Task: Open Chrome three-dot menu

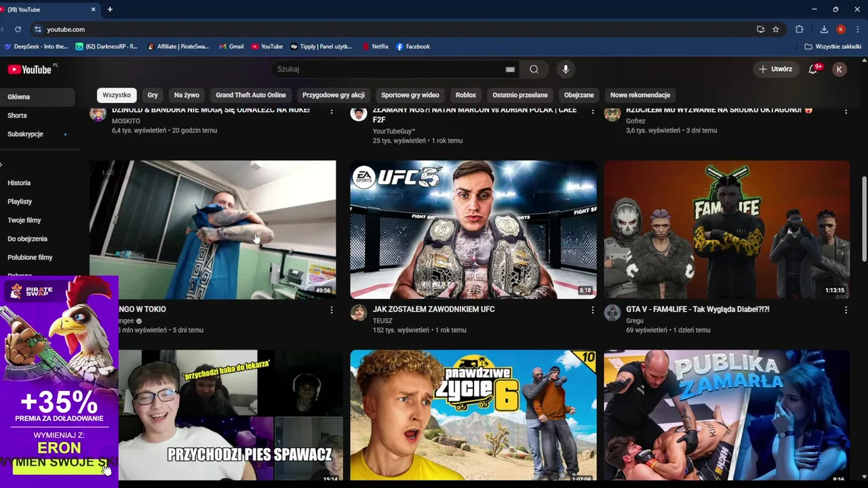Action: [x=858, y=29]
